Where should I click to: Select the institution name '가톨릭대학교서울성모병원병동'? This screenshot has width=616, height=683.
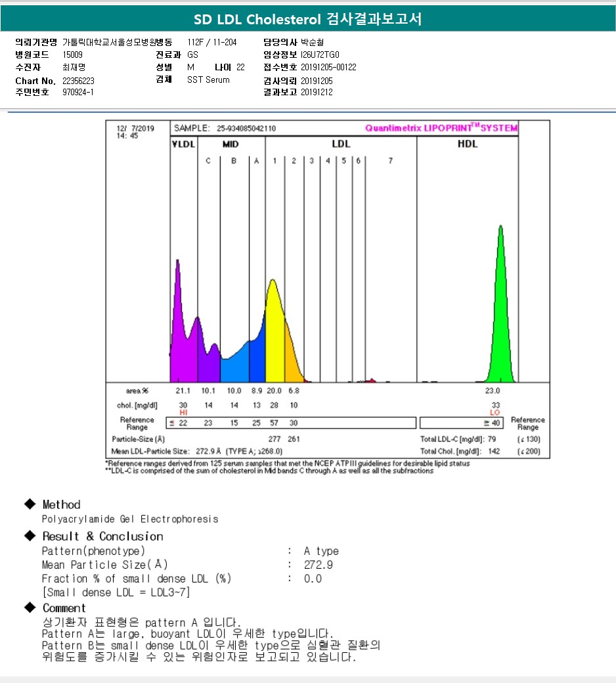(x=117, y=42)
